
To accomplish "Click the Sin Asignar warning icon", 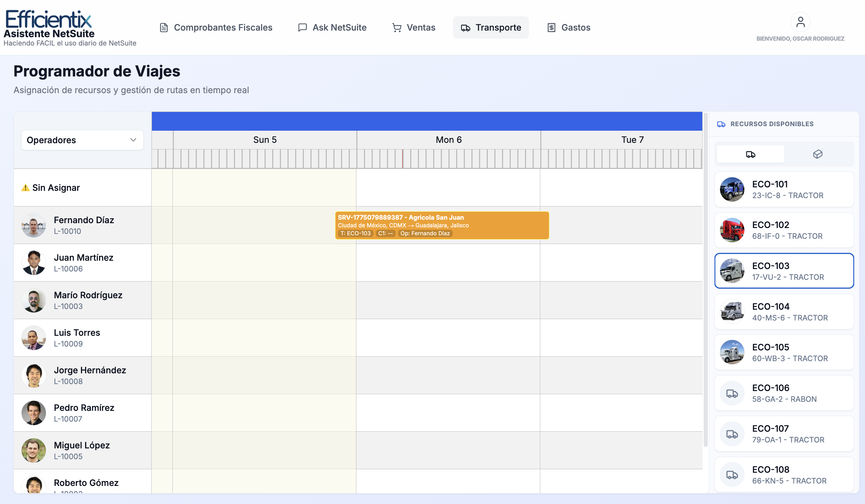I will pos(25,188).
